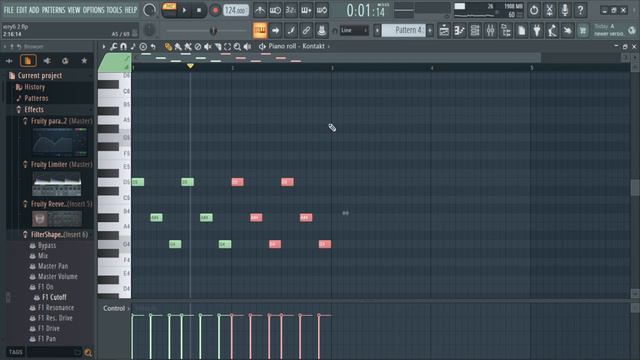Open the FILE menu
Image resolution: width=640 pixels, height=360 pixels.
9,10
